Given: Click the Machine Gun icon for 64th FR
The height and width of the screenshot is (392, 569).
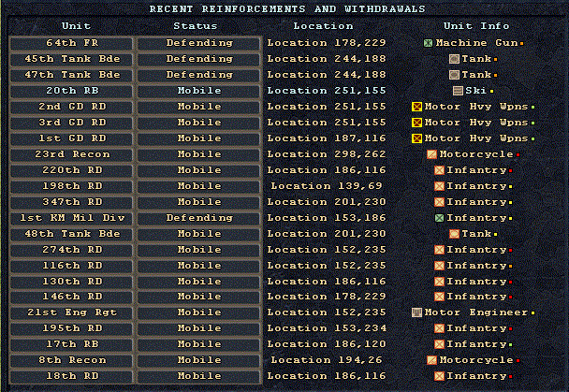Looking at the screenshot, I should 429,43.
